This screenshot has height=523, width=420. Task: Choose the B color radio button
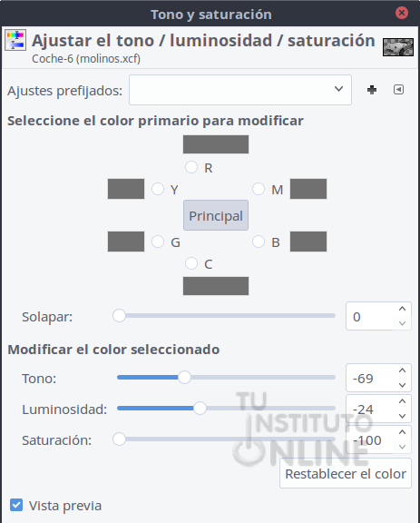point(259,242)
